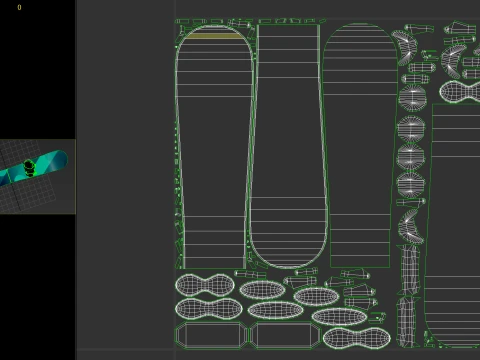480x360 pixels.
Task: Click the yellow "0" counter text
Action: pyautogui.click(x=19, y=7)
